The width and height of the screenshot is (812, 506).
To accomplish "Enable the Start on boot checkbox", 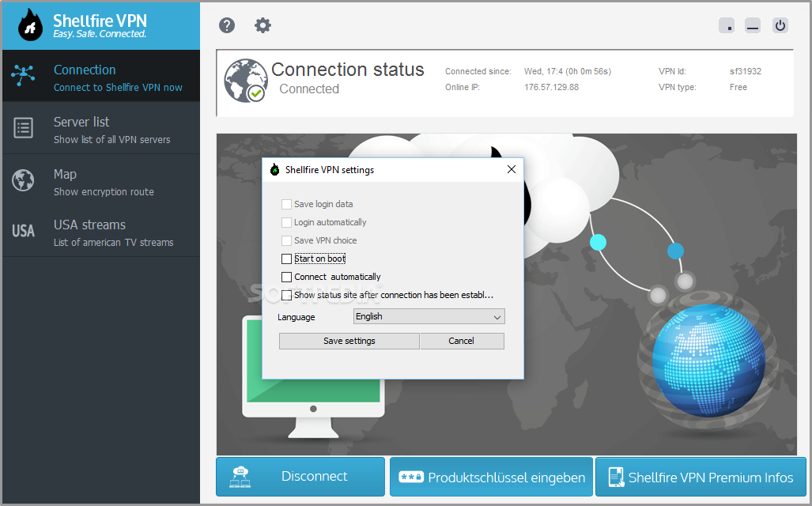I will [286, 259].
